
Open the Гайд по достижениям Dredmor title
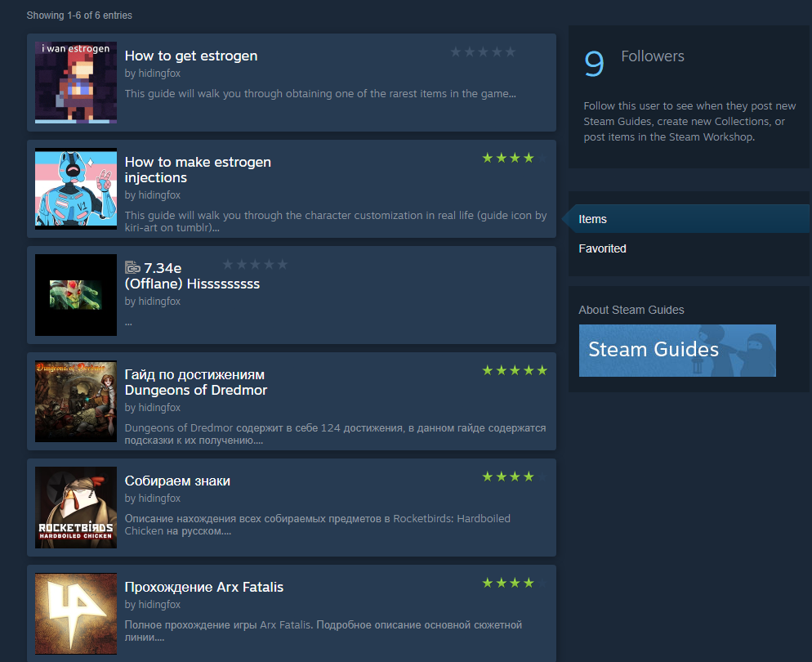(196, 382)
